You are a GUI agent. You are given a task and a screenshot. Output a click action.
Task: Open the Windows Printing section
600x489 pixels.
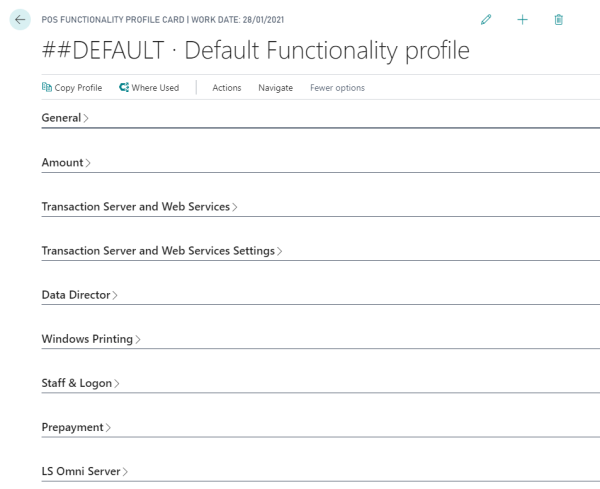[x=90, y=339]
